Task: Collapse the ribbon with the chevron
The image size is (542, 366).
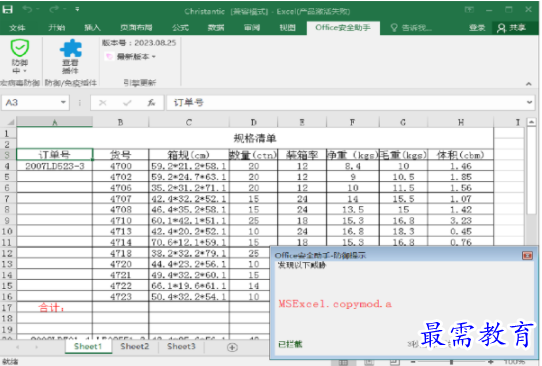Action: coord(529,84)
